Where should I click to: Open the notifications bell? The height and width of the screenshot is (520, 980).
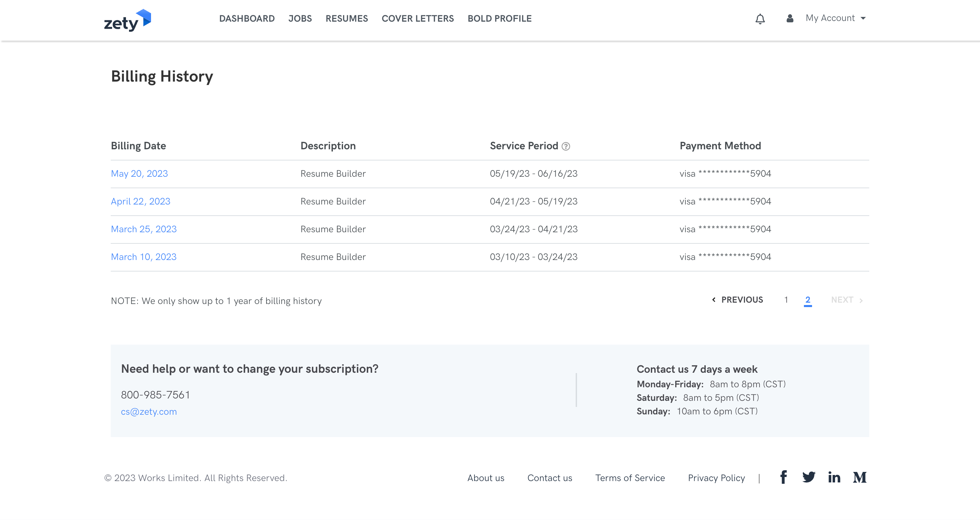760,19
